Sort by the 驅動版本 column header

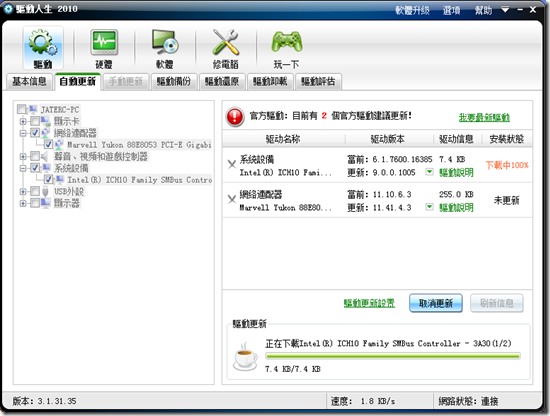click(x=388, y=139)
